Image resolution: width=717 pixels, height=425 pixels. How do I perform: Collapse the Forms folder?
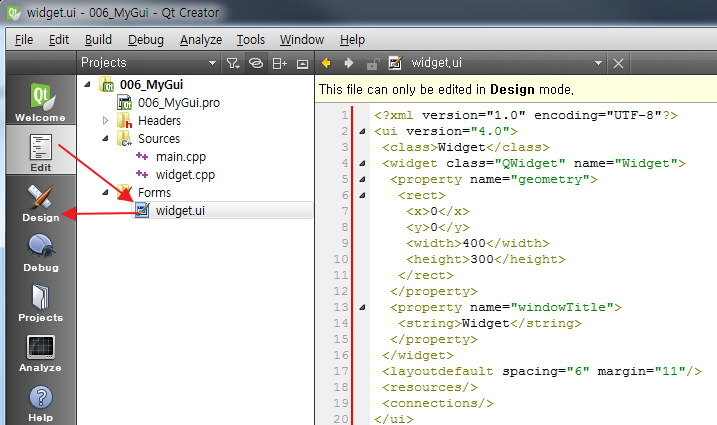tap(106, 192)
